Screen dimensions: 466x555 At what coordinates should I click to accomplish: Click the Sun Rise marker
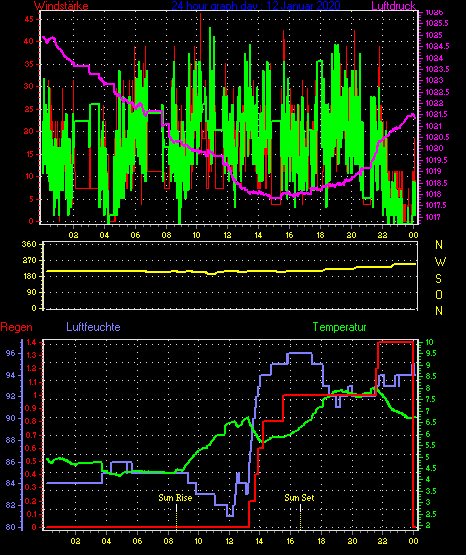point(175,498)
